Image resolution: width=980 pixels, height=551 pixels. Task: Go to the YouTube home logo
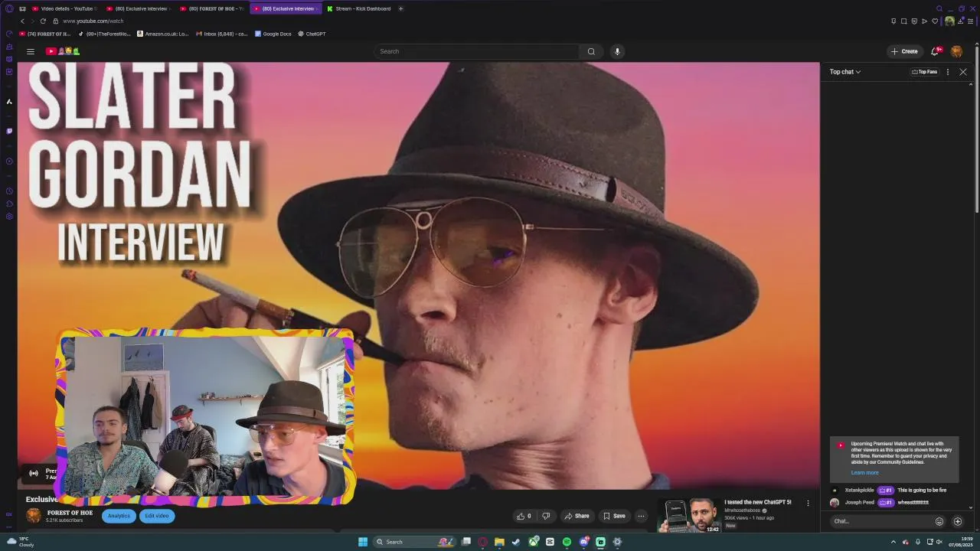pyautogui.click(x=63, y=51)
